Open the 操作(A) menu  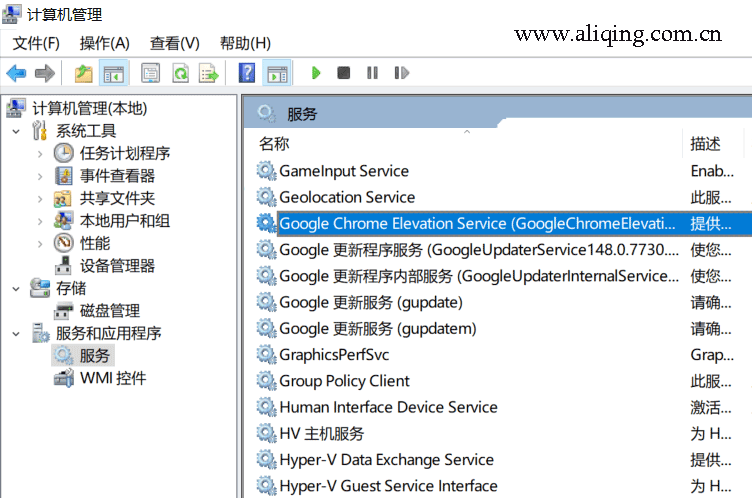coord(105,43)
